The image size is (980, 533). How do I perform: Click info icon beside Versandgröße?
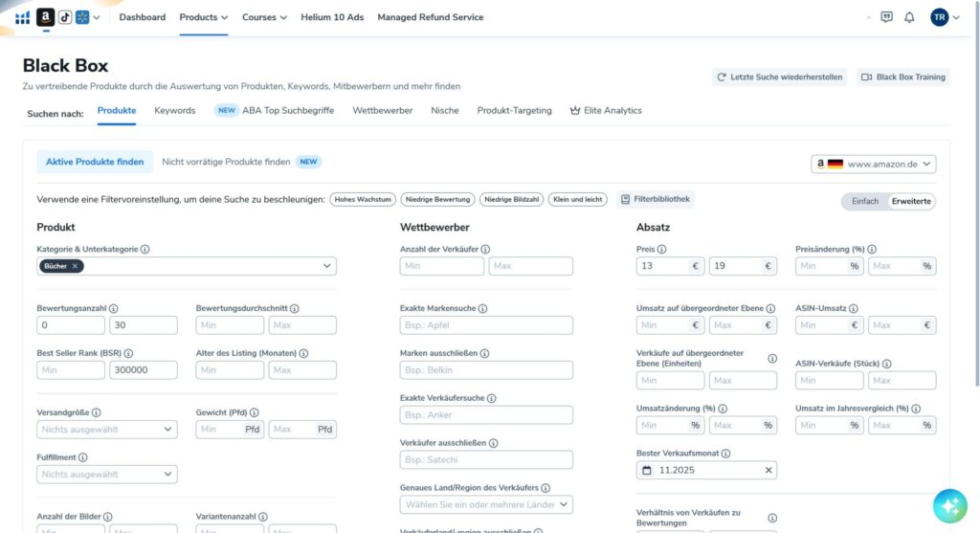[x=97, y=413]
